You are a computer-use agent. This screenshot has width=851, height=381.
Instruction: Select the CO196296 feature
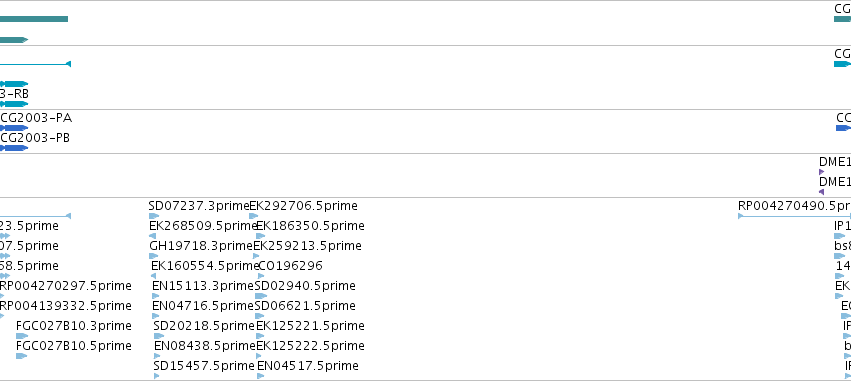(x=261, y=276)
